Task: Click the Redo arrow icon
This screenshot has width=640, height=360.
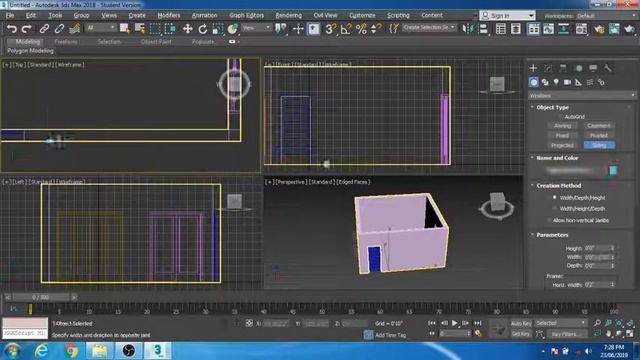Action: [27, 29]
